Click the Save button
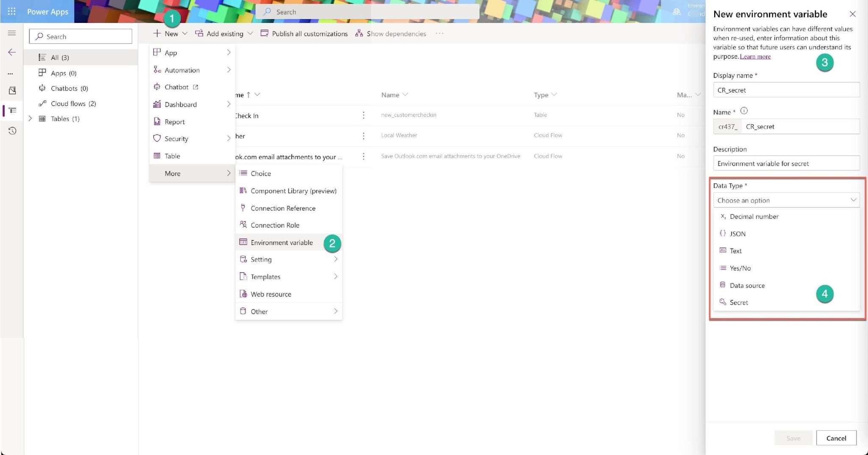The width and height of the screenshot is (868, 455). [x=793, y=438]
